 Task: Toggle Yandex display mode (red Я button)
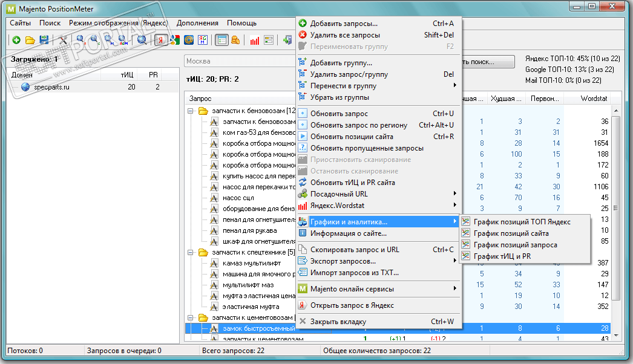click(161, 40)
